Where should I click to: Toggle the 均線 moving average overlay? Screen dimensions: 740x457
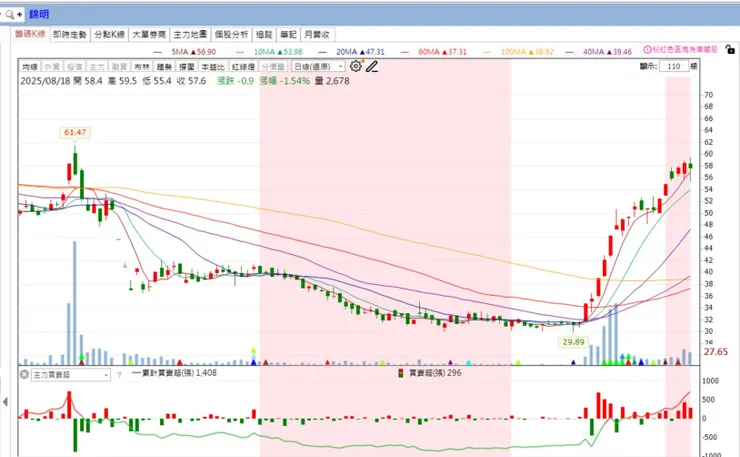point(30,67)
